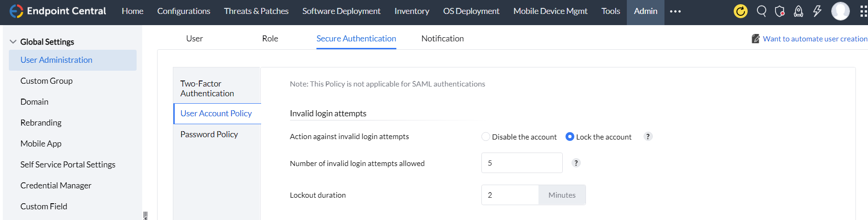Open the user profile avatar
The image size is (868, 220).
(840, 11)
